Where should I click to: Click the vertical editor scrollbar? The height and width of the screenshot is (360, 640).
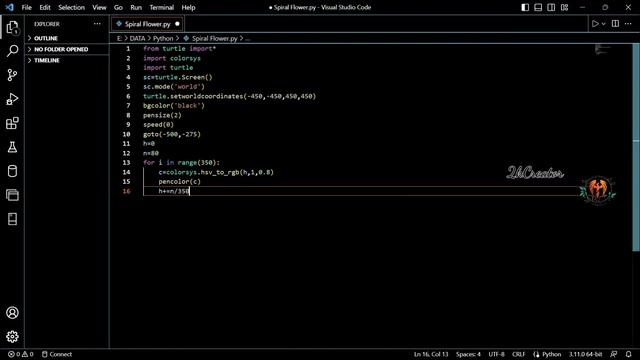(x=636, y=147)
